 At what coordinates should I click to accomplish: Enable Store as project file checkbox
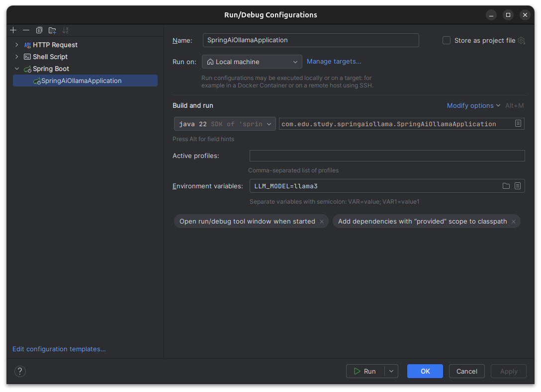tap(447, 40)
